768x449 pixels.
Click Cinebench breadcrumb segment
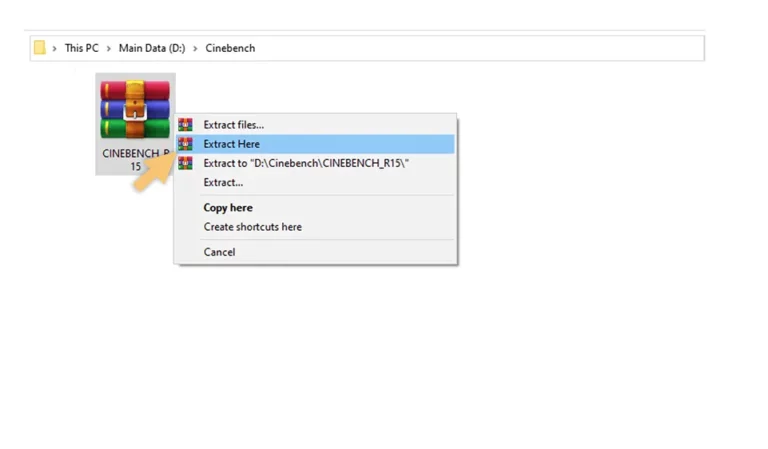point(230,48)
